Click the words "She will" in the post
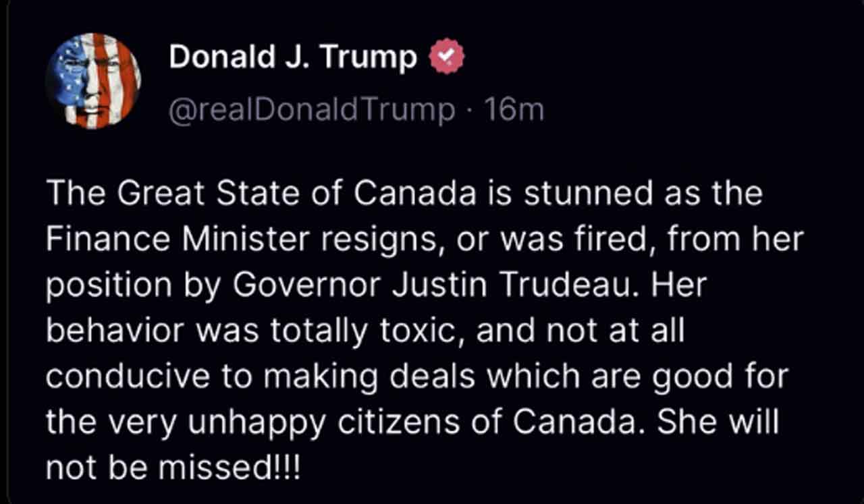 [718, 422]
